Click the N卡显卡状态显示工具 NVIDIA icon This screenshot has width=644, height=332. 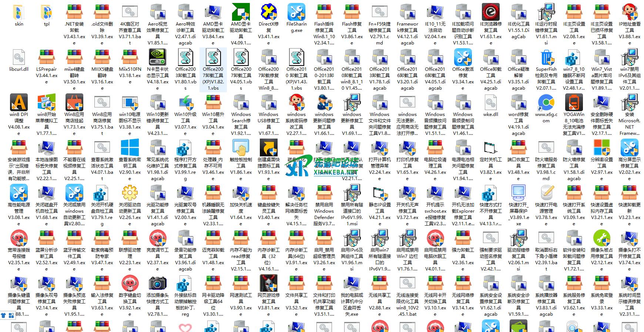157,57
